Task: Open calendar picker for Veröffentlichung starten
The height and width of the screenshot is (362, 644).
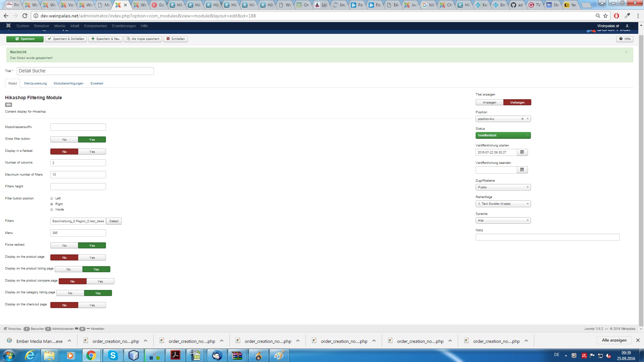Action: [x=522, y=153]
